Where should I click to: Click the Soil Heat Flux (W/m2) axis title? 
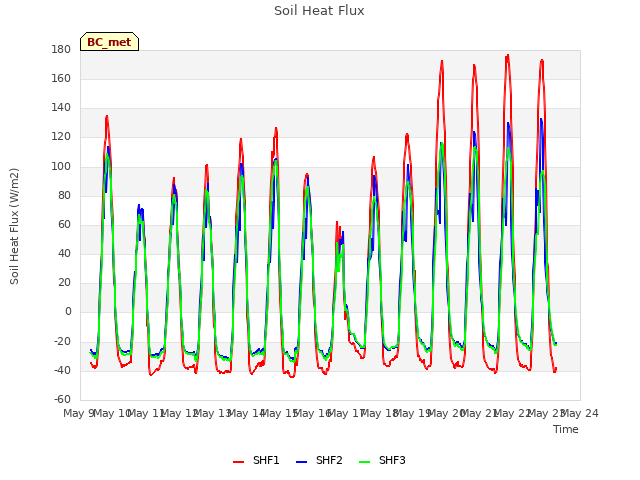(15, 226)
